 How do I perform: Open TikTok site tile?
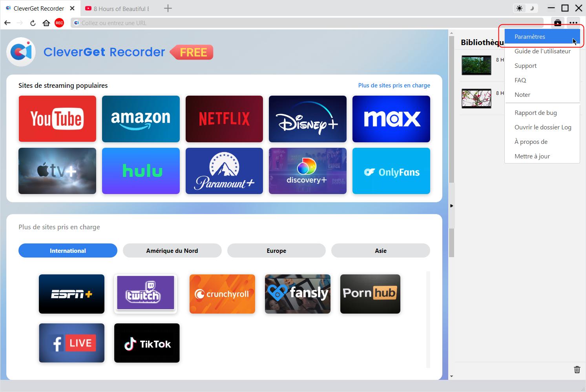point(147,343)
